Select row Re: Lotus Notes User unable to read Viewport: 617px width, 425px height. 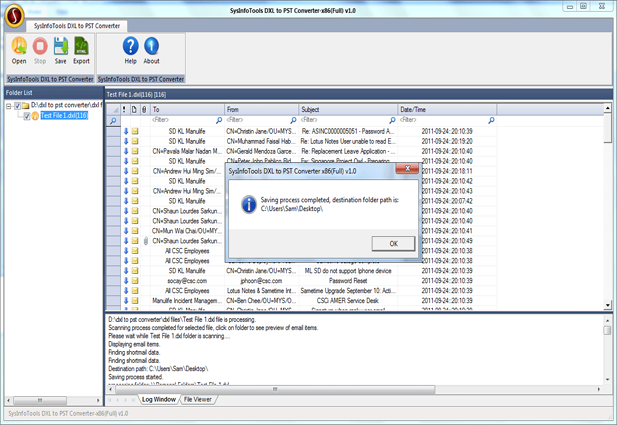(x=301, y=141)
